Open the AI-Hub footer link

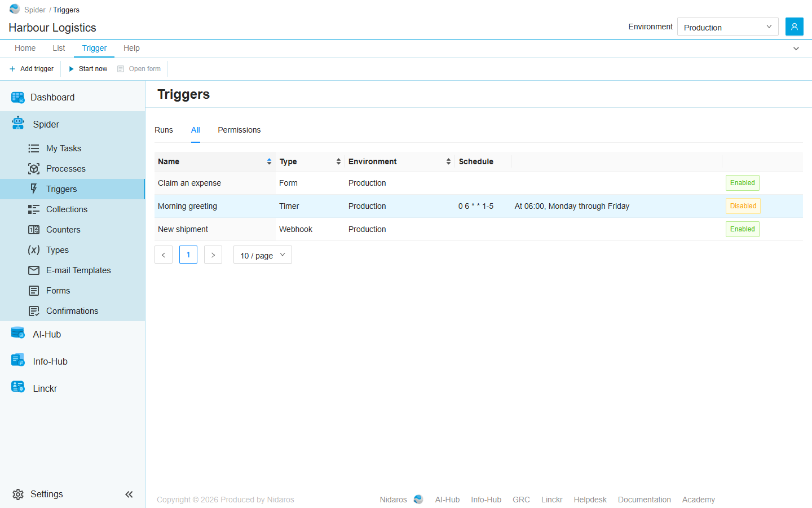447,500
